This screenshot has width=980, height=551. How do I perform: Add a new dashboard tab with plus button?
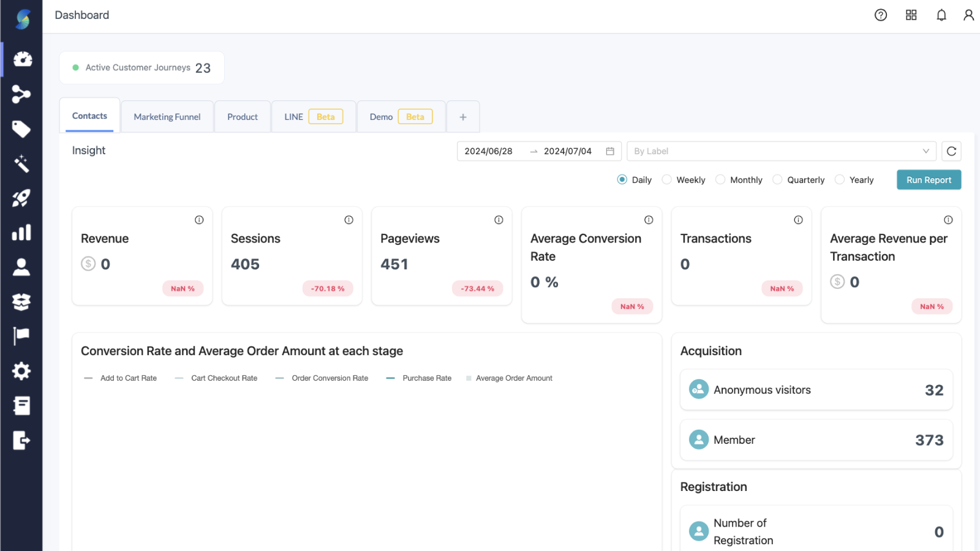click(462, 116)
